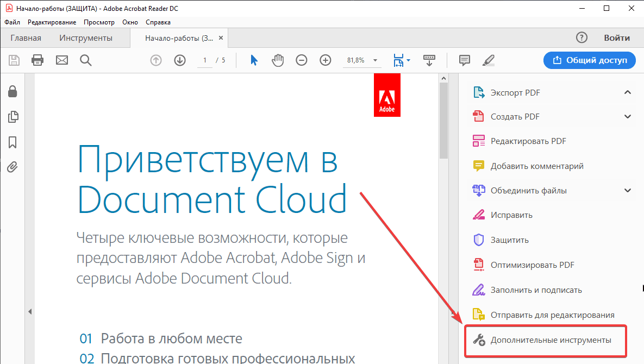Collapse the Экспорт PDF section
Image resolution: width=644 pixels, height=364 pixels.
pos(628,92)
